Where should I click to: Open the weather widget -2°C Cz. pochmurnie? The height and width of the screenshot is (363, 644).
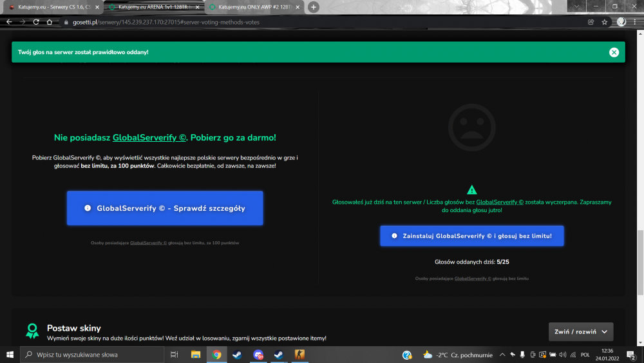[457, 355]
